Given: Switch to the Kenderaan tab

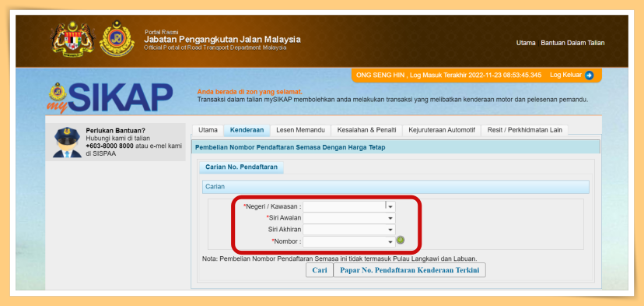Looking at the screenshot, I should [247, 130].
